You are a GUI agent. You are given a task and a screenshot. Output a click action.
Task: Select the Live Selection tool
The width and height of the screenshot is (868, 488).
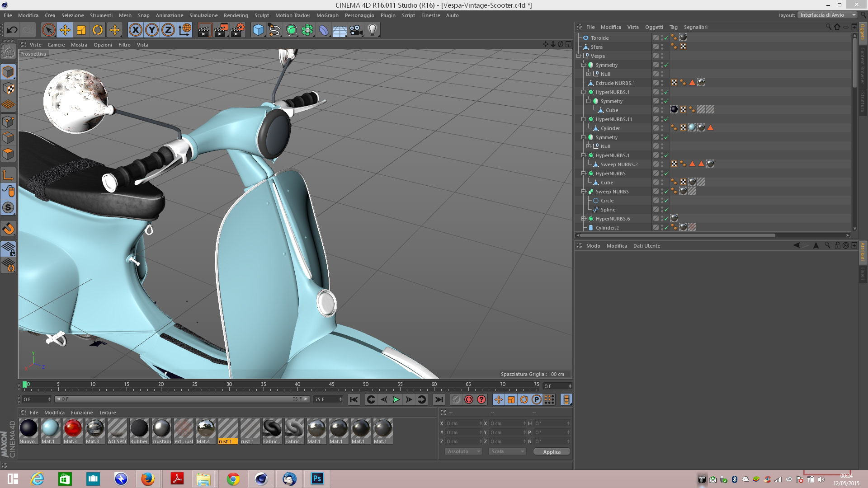click(x=48, y=30)
